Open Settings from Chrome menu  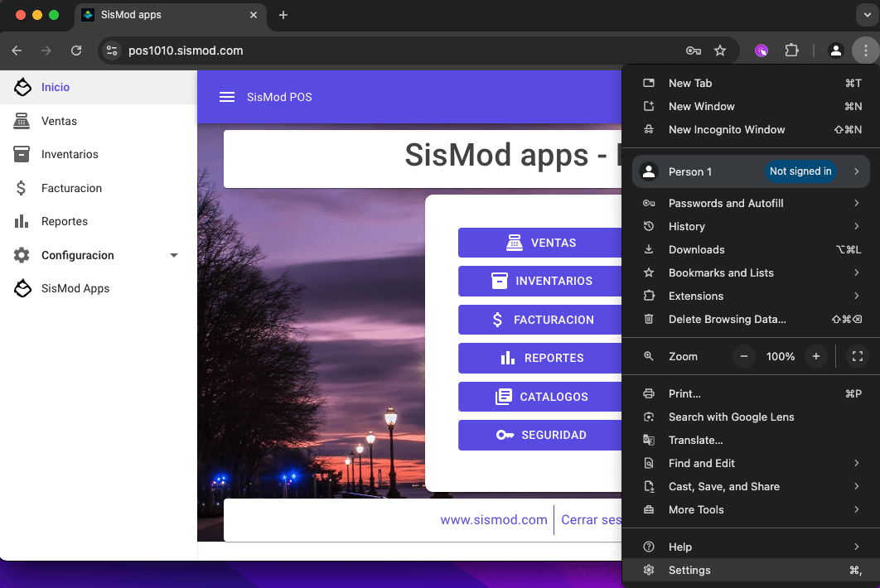(x=751, y=570)
